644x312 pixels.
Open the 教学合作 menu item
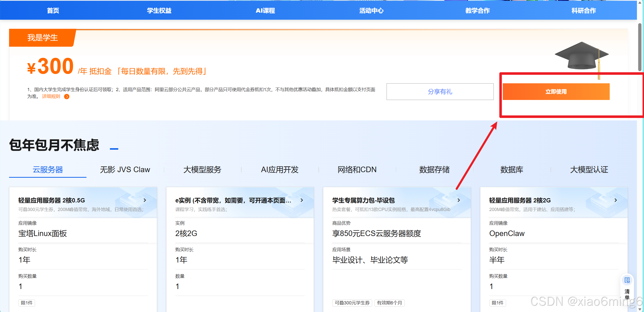pyautogui.click(x=478, y=11)
